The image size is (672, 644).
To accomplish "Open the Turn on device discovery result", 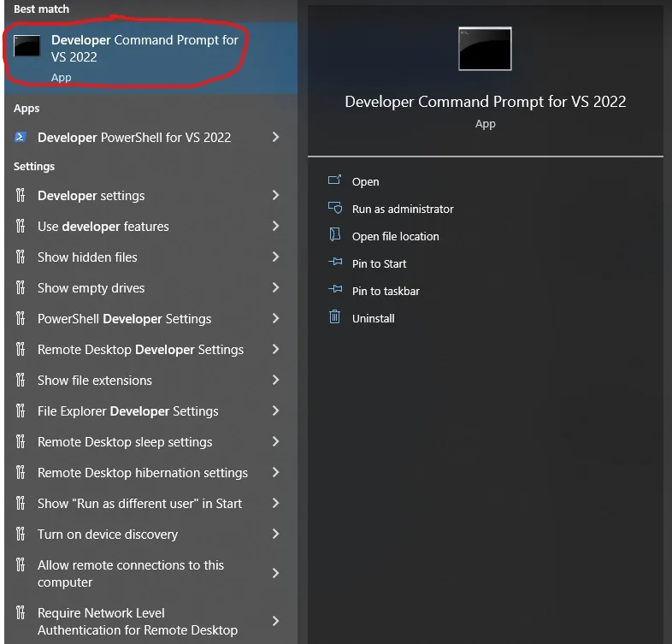I will 108,535.
